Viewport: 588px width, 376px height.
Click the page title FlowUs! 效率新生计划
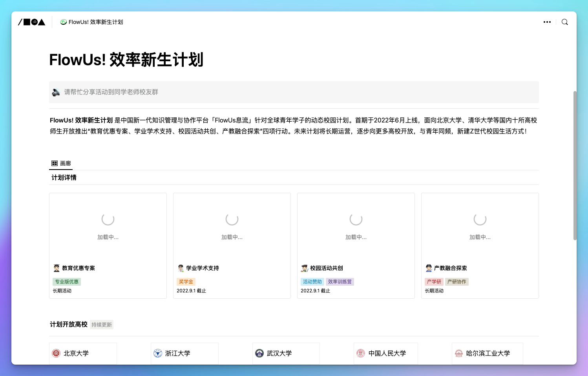[126, 60]
